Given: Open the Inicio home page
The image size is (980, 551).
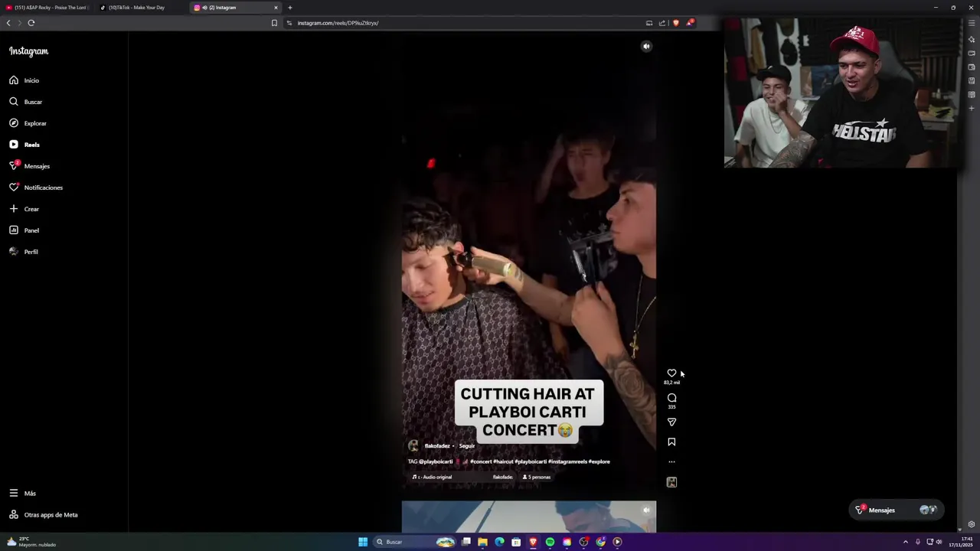Looking at the screenshot, I should (24, 80).
